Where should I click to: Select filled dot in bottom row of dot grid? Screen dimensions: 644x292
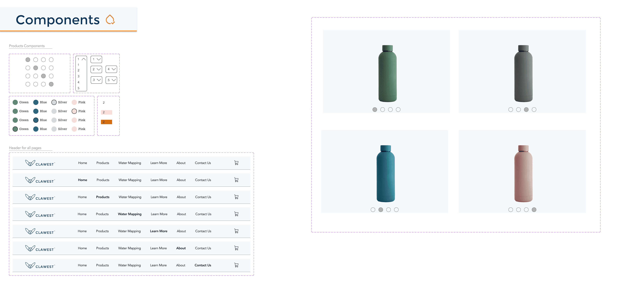tap(51, 84)
